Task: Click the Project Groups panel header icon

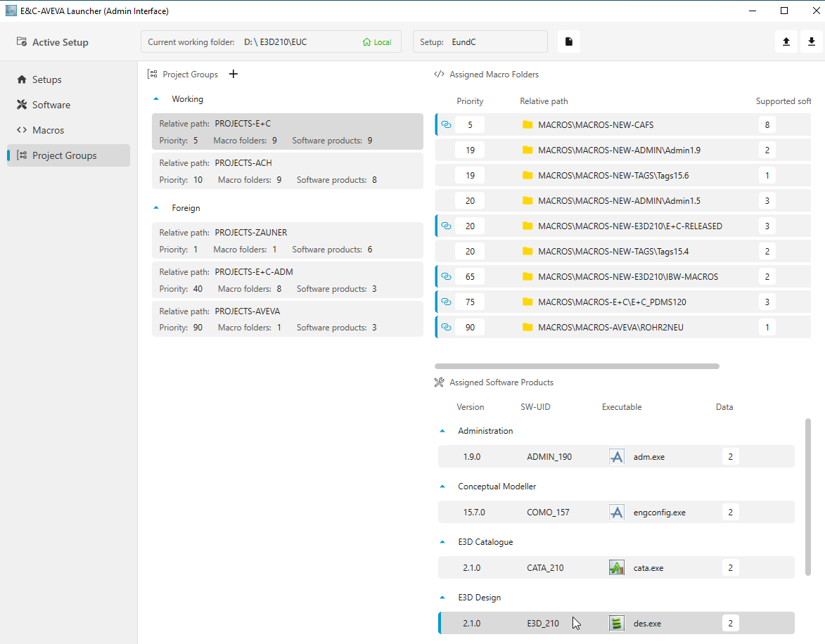Action: pyautogui.click(x=153, y=75)
